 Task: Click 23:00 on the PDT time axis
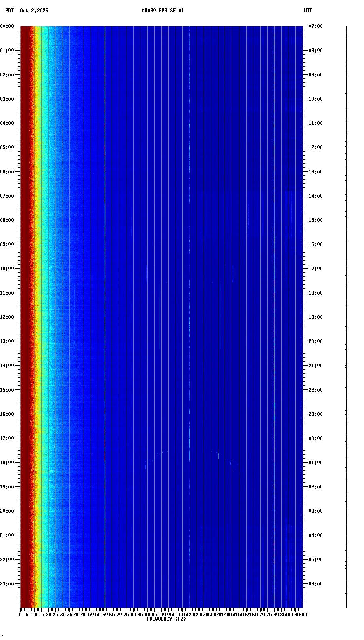[7, 584]
